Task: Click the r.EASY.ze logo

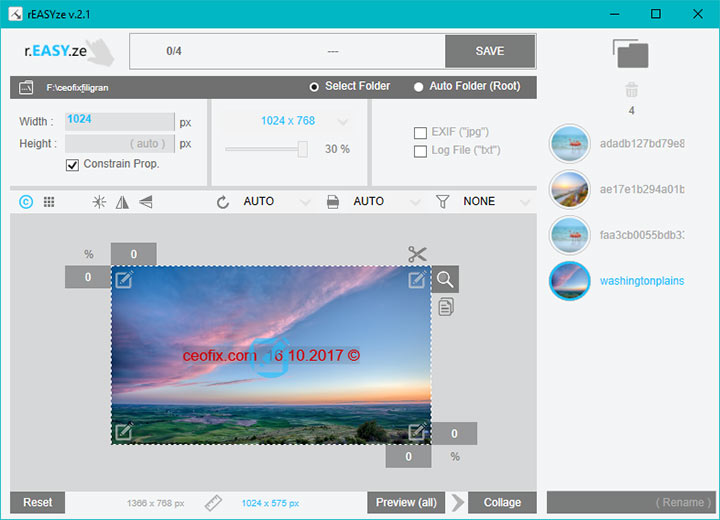Action: click(x=68, y=51)
